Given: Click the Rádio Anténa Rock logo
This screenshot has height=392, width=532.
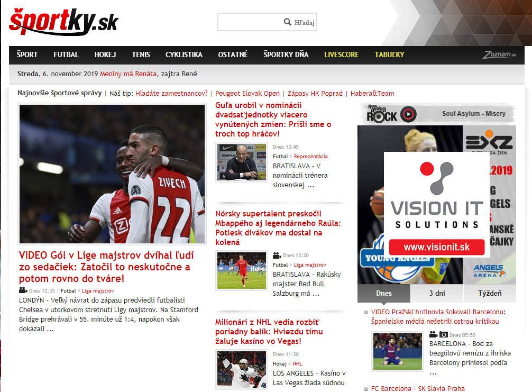Looking at the screenshot, I should coord(382,114).
